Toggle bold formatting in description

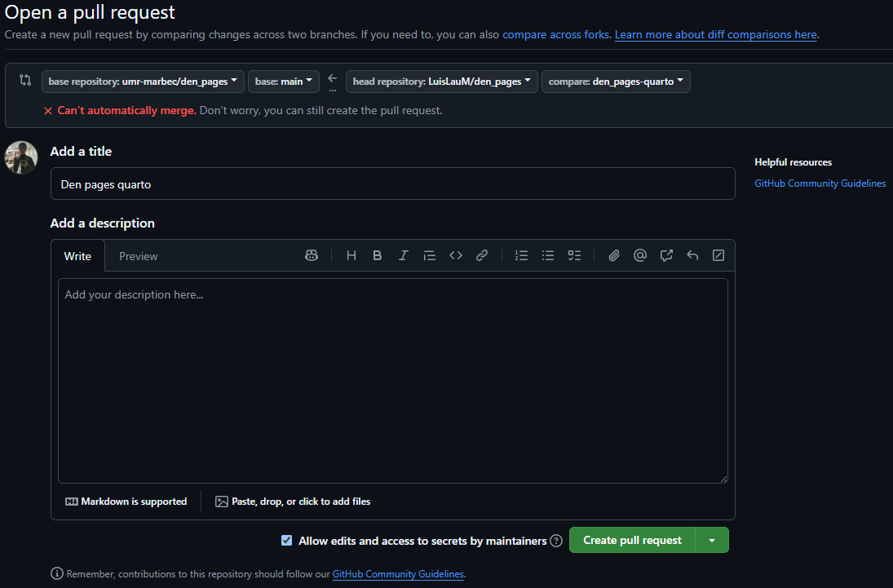click(378, 255)
